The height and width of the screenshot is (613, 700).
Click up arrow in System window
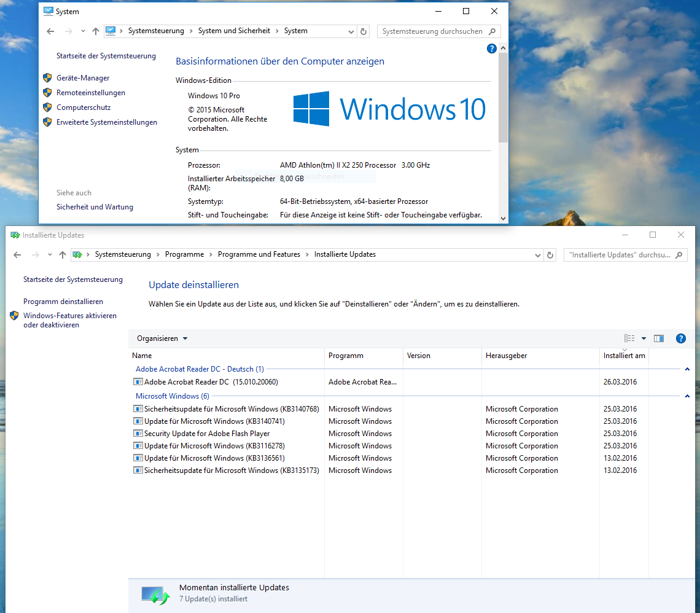96,31
